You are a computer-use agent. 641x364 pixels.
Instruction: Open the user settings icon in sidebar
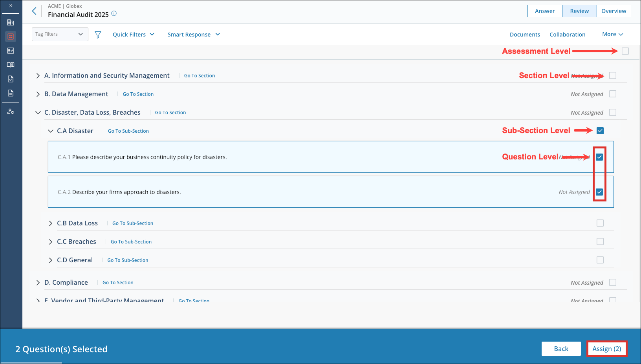coord(11,112)
